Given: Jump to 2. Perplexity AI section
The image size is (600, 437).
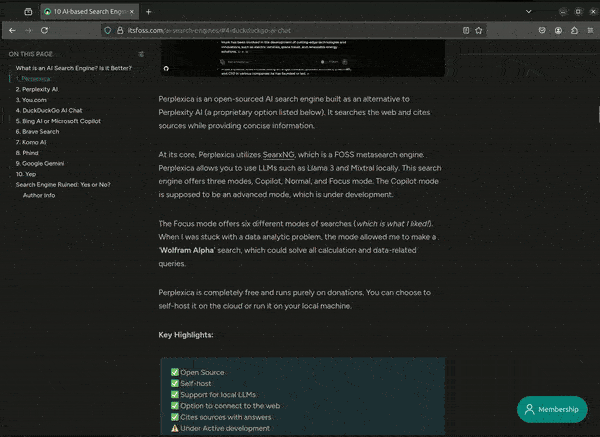Looking at the screenshot, I should pyautogui.click(x=37, y=90).
